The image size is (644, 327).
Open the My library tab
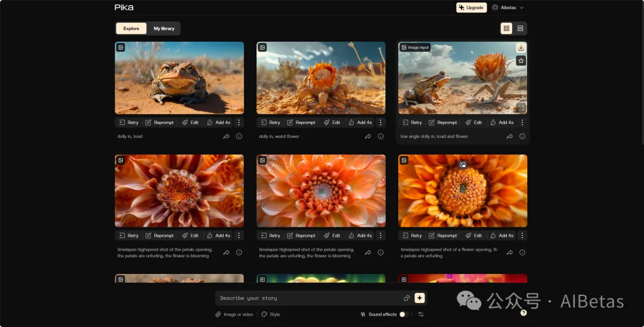164,29
